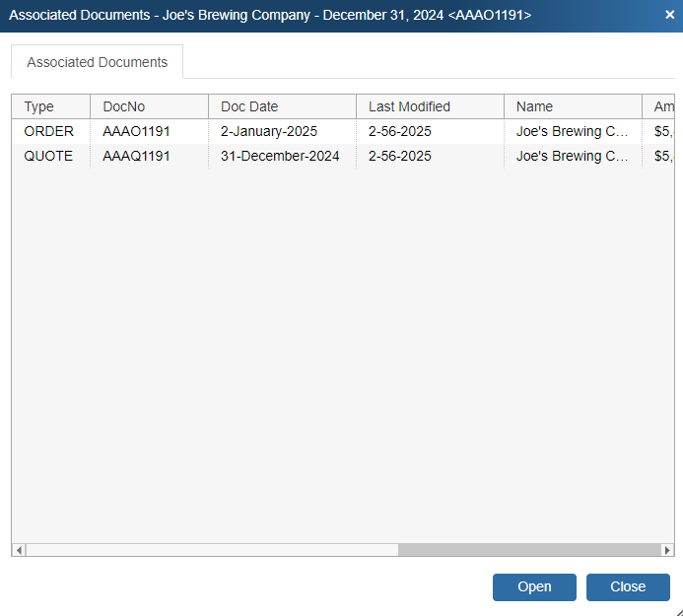The width and height of the screenshot is (683, 616).
Task: Click the 2-January-2025 doc date cell
Action: (269, 131)
